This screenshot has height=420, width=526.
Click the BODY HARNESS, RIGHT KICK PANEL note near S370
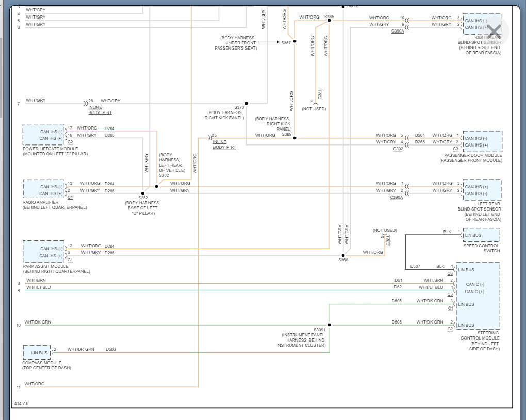(224, 115)
